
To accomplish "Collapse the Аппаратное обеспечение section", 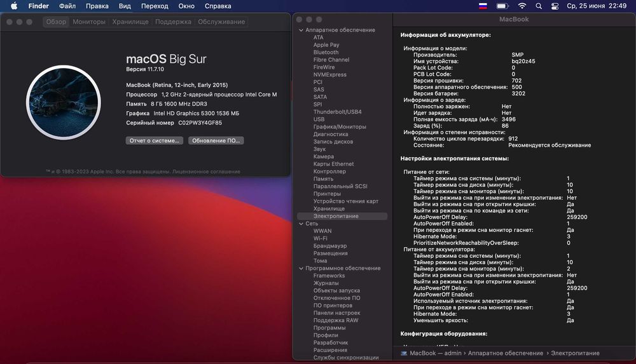I will (x=301, y=30).
